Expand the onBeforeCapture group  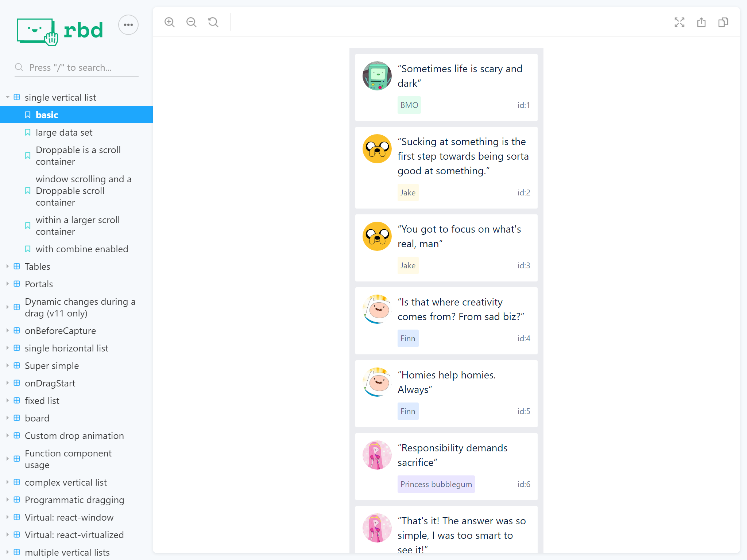tap(77, 331)
